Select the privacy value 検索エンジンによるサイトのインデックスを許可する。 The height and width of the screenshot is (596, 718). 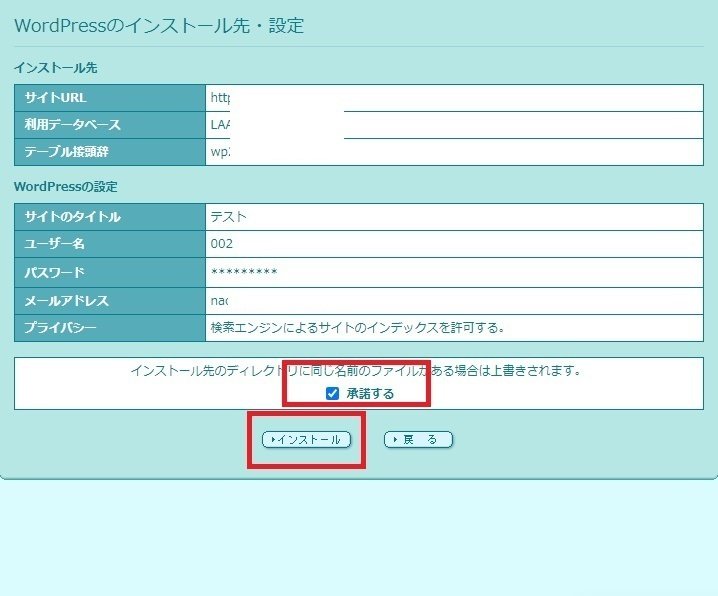[358, 328]
